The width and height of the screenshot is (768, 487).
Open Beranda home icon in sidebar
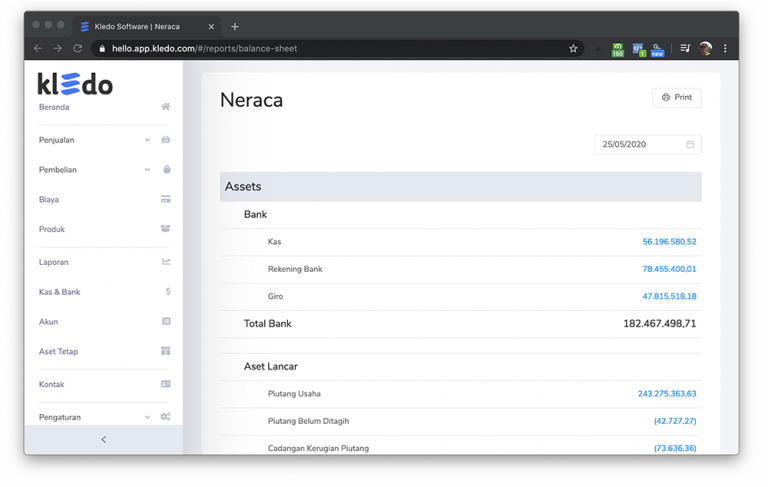(x=166, y=107)
